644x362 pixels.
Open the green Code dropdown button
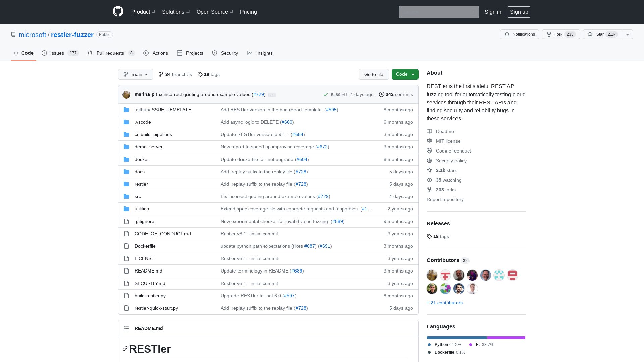(x=405, y=74)
